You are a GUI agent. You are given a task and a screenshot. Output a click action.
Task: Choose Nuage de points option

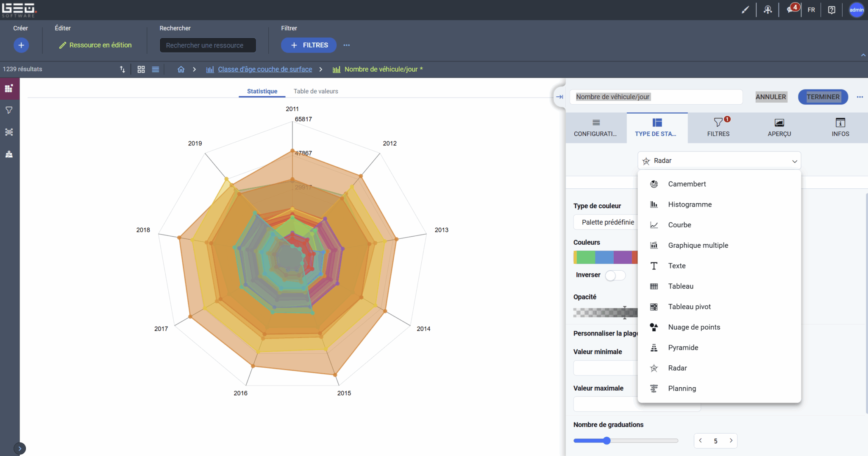pyautogui.click(x=694, y=327)
